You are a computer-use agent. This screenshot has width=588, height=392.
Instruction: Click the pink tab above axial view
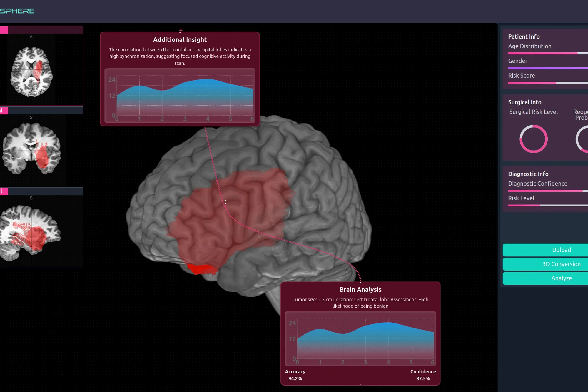(4, 30)
